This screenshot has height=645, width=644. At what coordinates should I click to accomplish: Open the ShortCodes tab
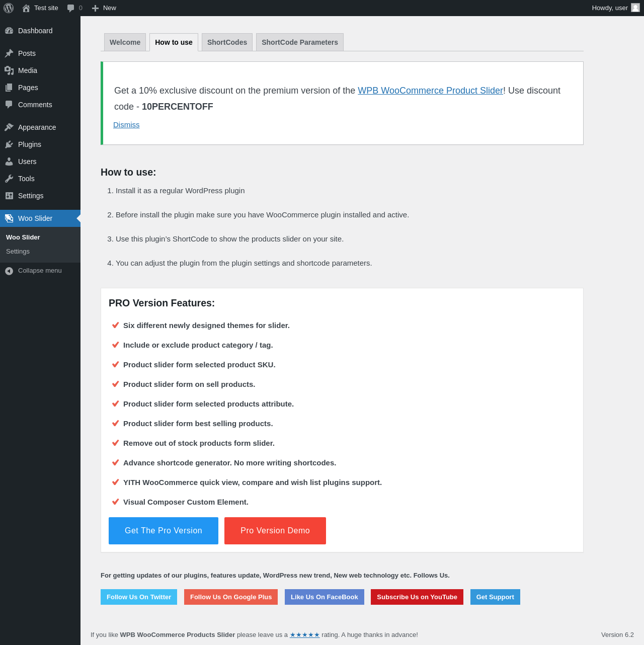[x=227, y=42]
